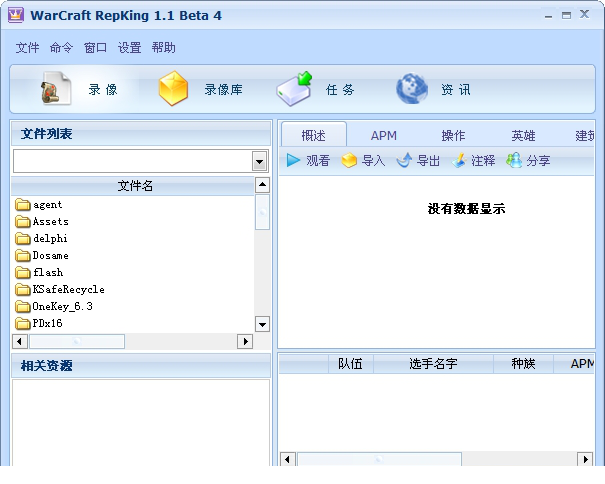Open the 录像 section scroll icon

click(x=56, y=88)
